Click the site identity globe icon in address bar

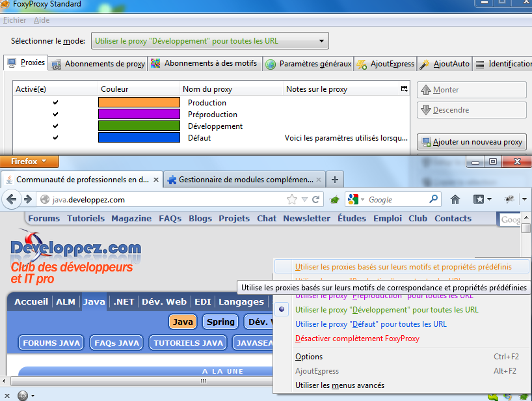tap(45, 199)
